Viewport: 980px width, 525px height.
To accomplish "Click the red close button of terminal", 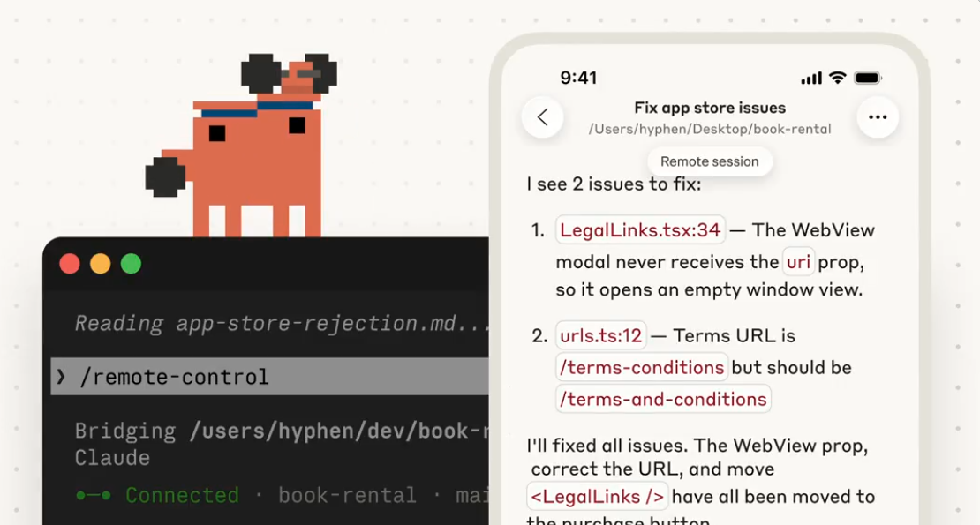I will click(x=70, y=264).
